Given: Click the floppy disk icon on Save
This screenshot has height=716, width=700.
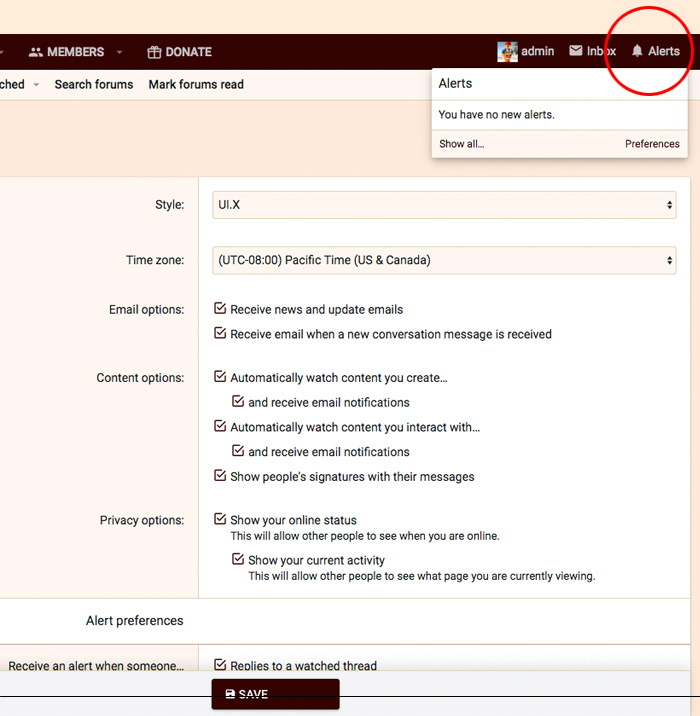Looking at the screenshot, I should point(230,694).
